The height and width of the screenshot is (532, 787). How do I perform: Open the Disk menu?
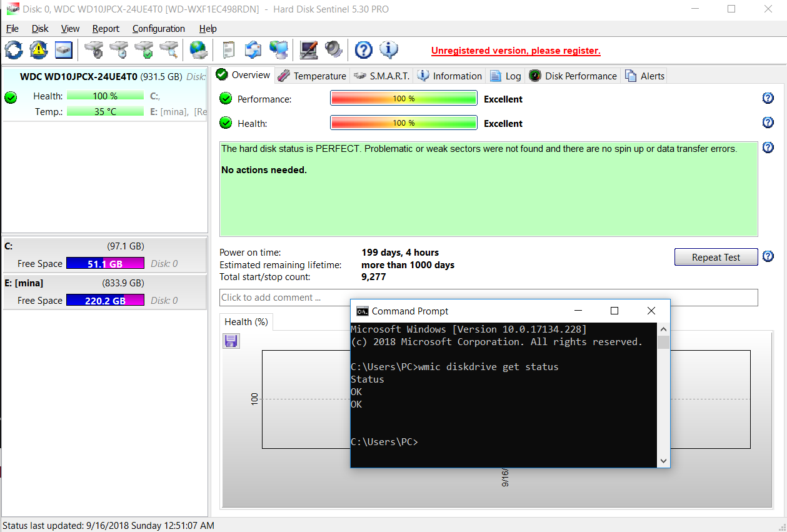[x=40, y=29]
